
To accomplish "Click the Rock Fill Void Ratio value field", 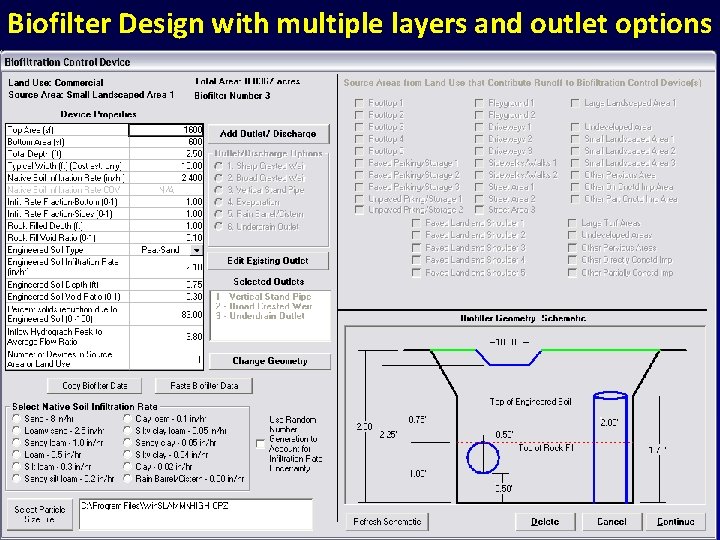I will pos(166,237).
